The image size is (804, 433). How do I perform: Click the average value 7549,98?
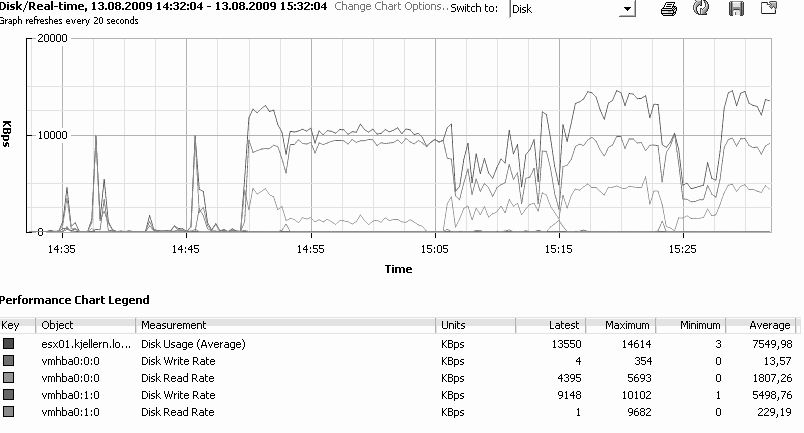[772, 344]
